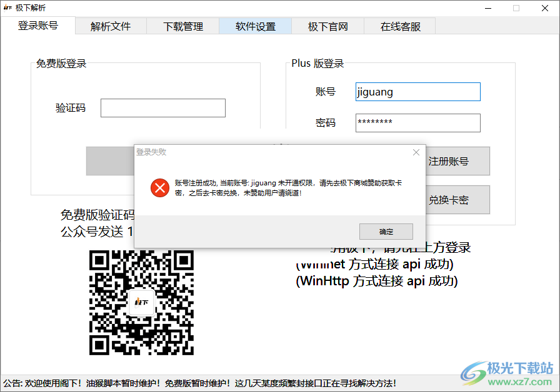Click the gray login button under 验证码

click(110, 161)
